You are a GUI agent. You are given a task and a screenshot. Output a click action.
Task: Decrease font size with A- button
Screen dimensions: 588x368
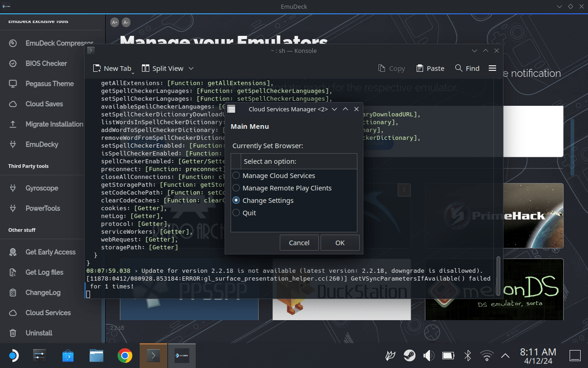(x=126, y=22)
